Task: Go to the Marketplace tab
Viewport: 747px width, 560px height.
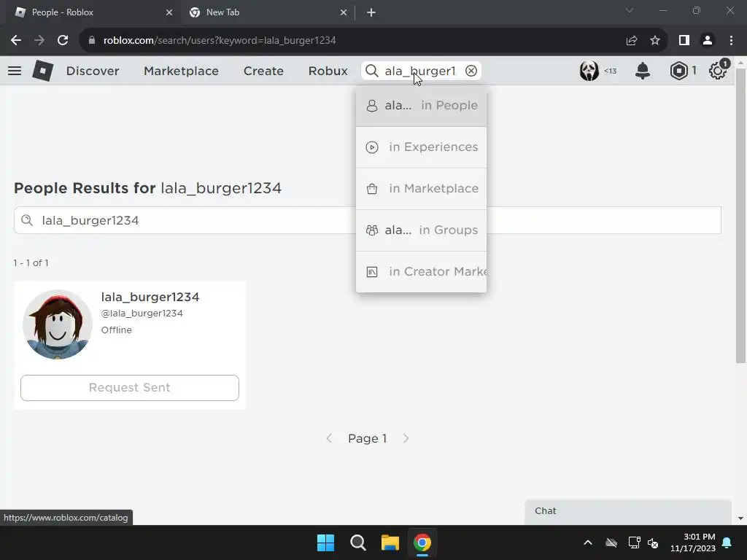Action: [x=181, y=71]
